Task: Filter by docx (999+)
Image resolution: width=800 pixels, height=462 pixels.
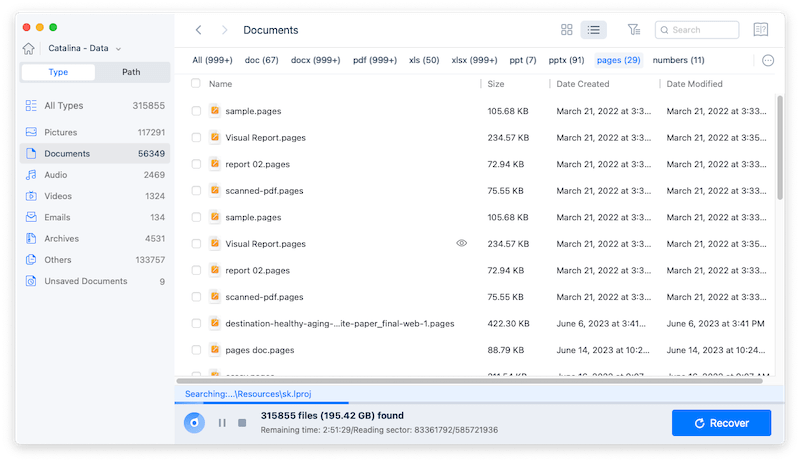Action: click(x=315, y=60)
